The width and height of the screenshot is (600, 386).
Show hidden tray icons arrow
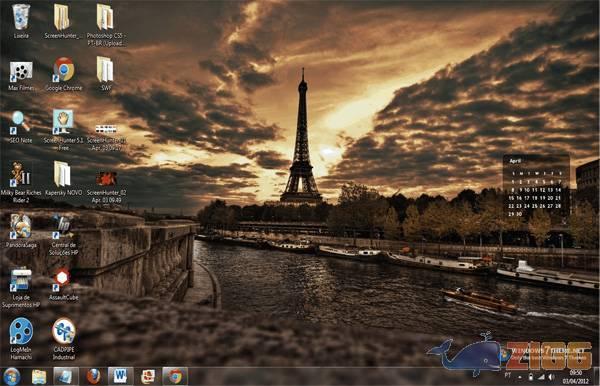[x=520, y=377]
